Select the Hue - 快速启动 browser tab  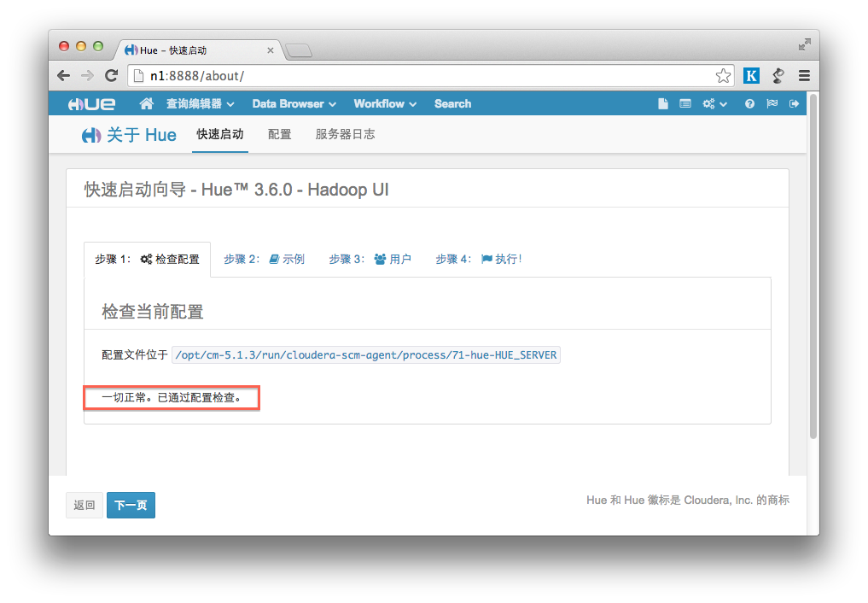point(197,50)
